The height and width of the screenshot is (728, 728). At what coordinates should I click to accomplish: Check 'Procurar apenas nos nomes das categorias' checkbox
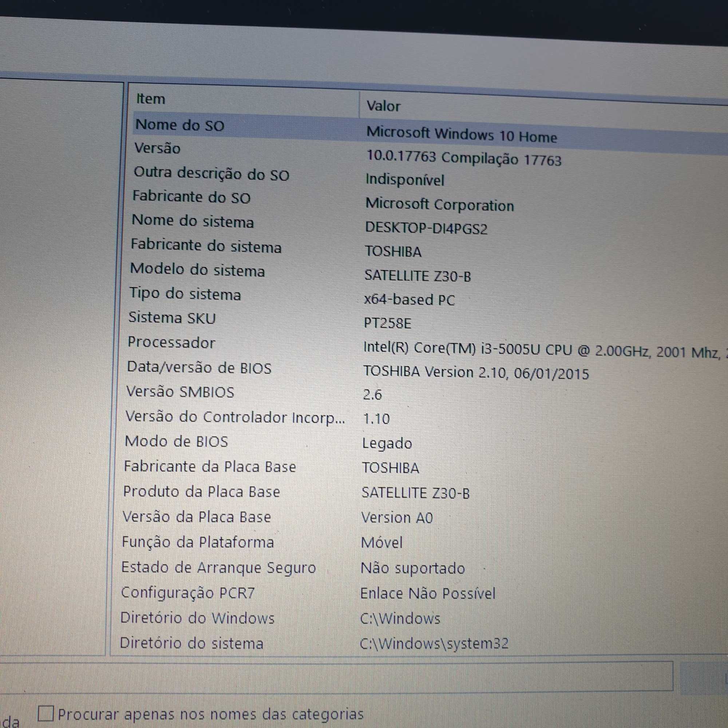[45, 713]
